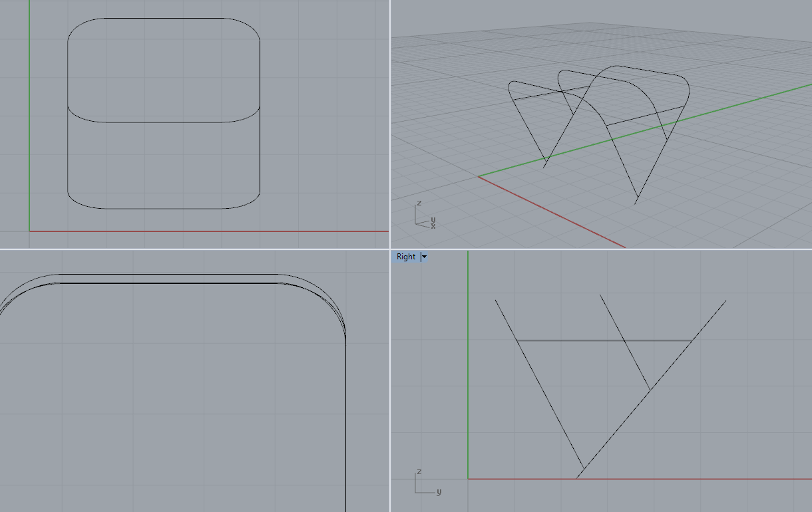Open the Right viewport dropdown arrow menu
812x512 pixels.
tap(424, 257)
